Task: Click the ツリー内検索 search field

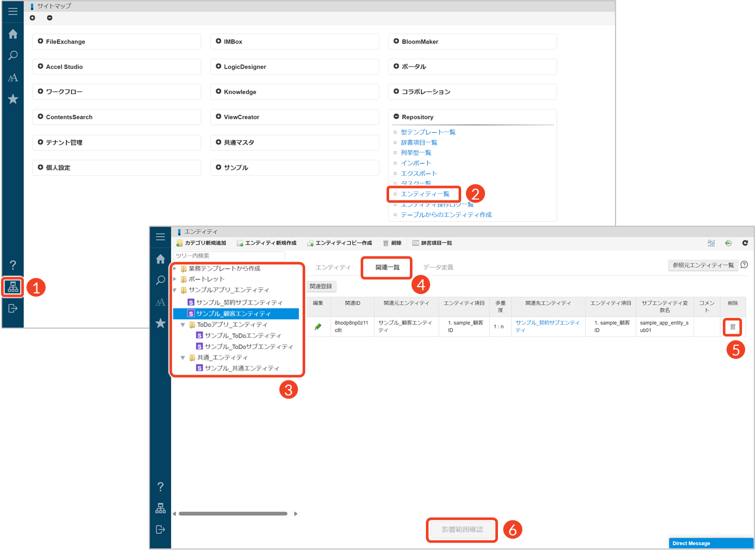Action: click(229, 256)
